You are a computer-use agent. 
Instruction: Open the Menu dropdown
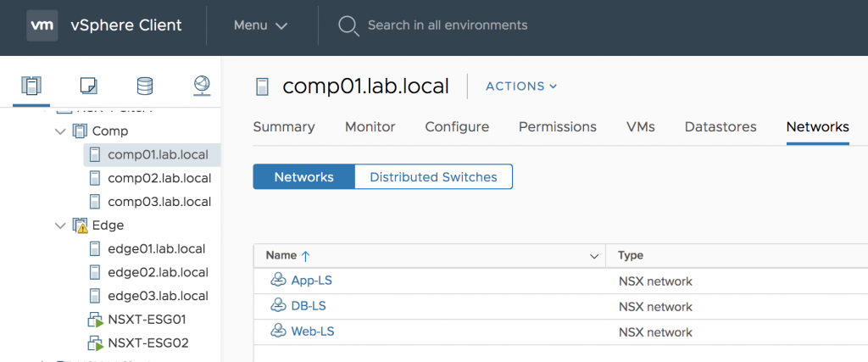point(261,25)
